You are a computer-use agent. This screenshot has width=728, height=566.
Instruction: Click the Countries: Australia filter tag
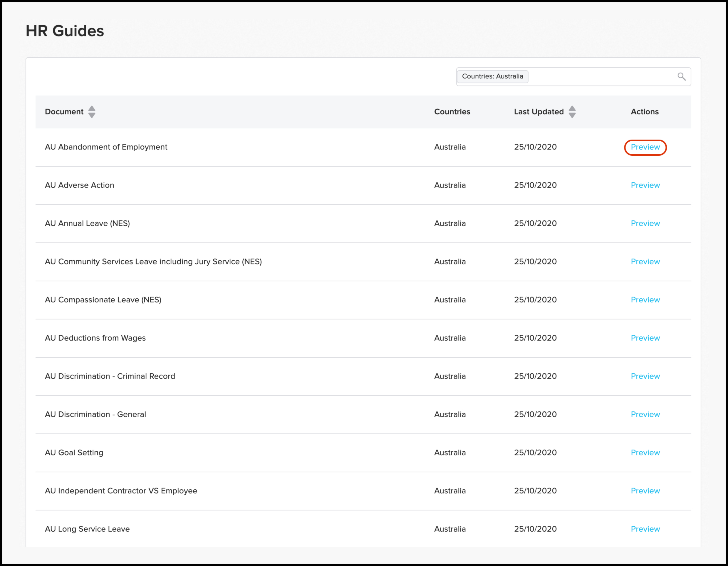tap(492, 76)
